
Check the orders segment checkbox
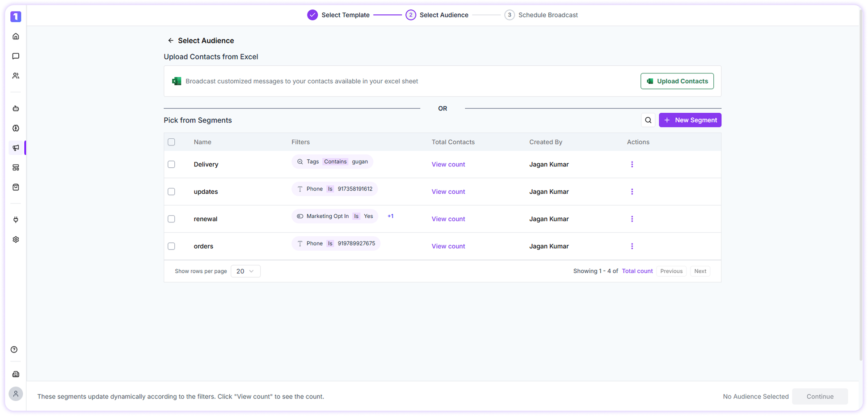[x=171, y=246]
